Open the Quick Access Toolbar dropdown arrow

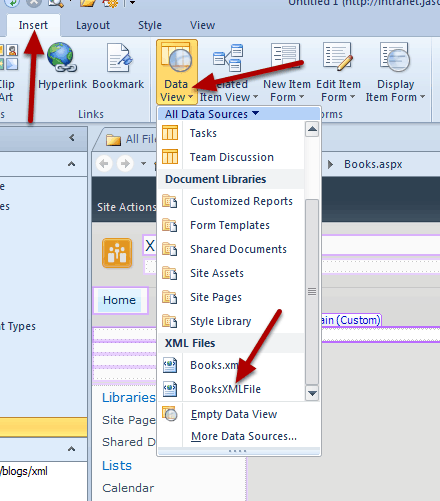(132, 3)
